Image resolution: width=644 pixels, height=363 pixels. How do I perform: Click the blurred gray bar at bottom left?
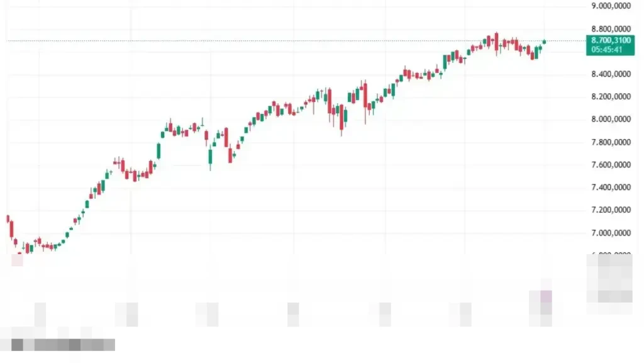(63, 345)
